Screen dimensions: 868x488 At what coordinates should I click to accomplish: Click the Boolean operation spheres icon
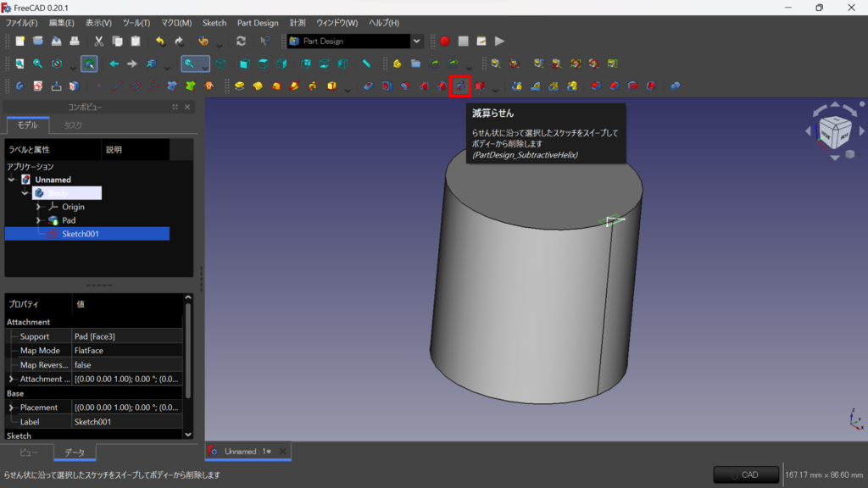(676, 86)
